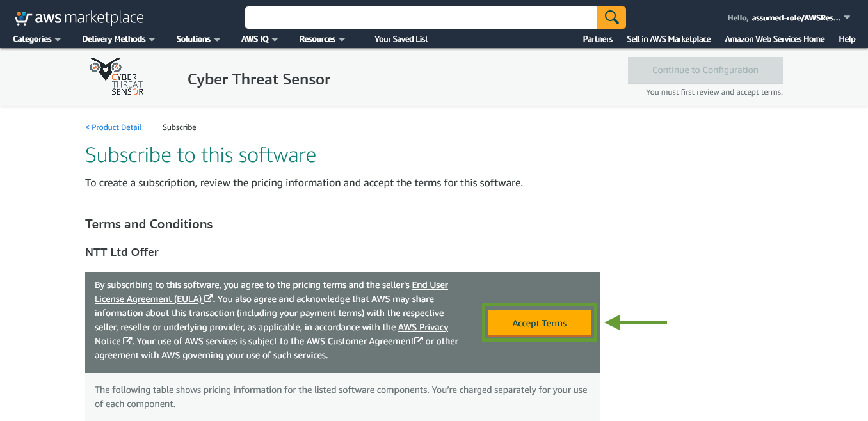Screen dimensions: 868x421
Task: Click the Continue to Configuration button
Action: click(x=705, y=70)
